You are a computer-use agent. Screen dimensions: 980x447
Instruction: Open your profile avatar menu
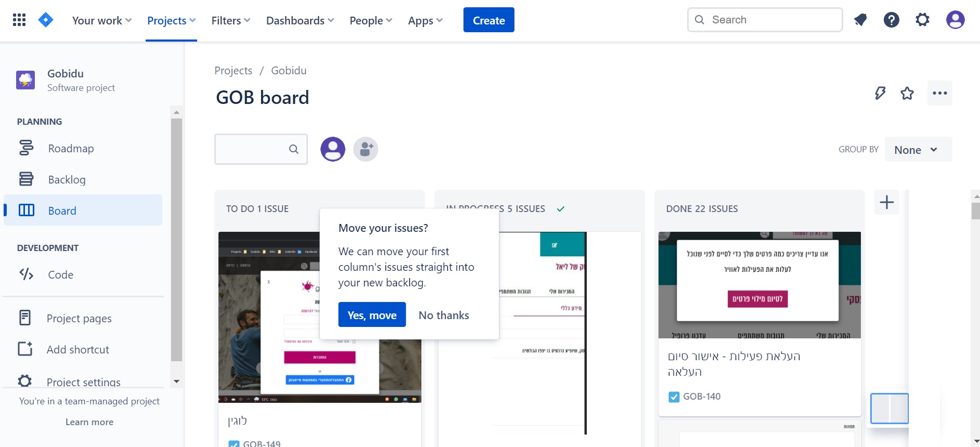(956, 20)
